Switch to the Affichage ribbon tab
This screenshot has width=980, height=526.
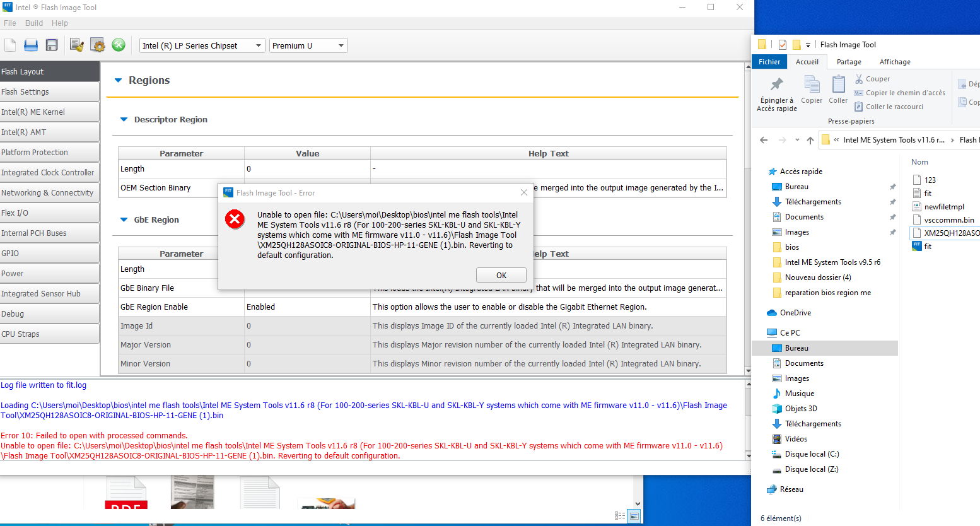point(895,62)
